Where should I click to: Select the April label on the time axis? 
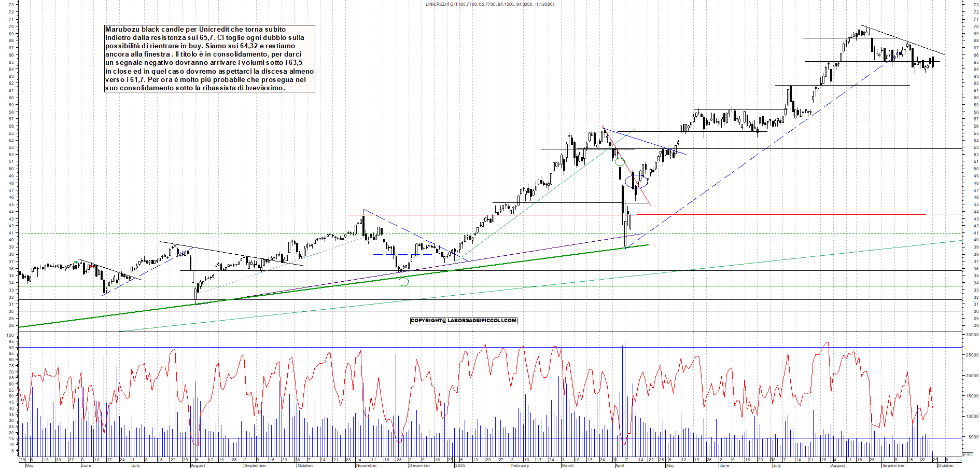(x=620, y=465)
